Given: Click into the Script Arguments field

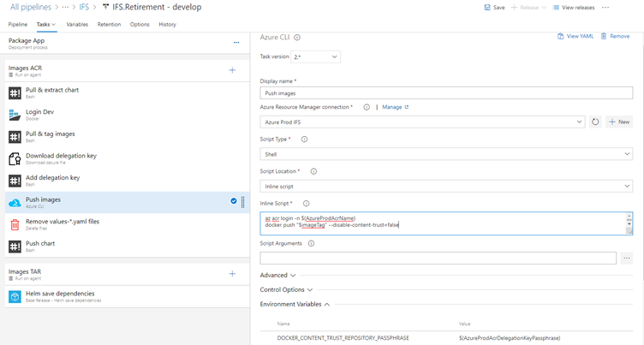Looking at the screenshot, I should pyautogui.click(x=438, y=258).
